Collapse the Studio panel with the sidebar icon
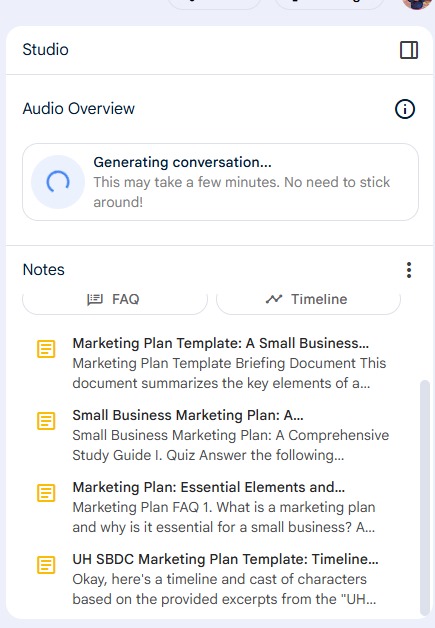The height and width of the screenshot is (628, 435). pyautogui.click(x=409, y=50)
